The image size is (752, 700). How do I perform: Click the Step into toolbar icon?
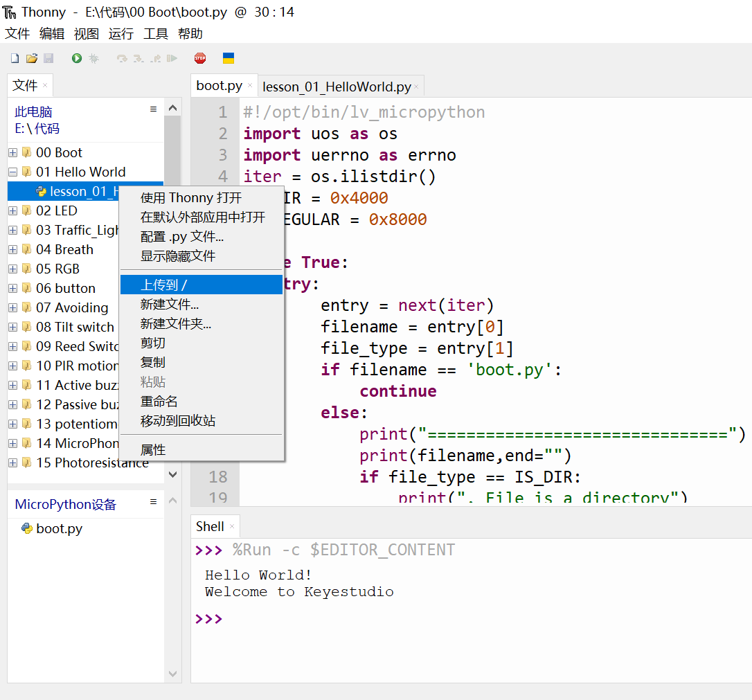138,58
